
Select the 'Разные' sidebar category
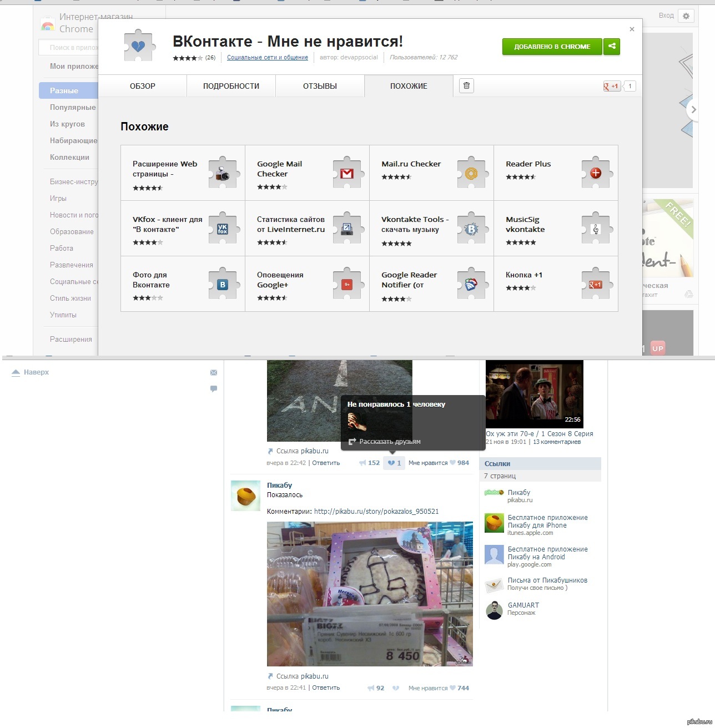(69, 90)
